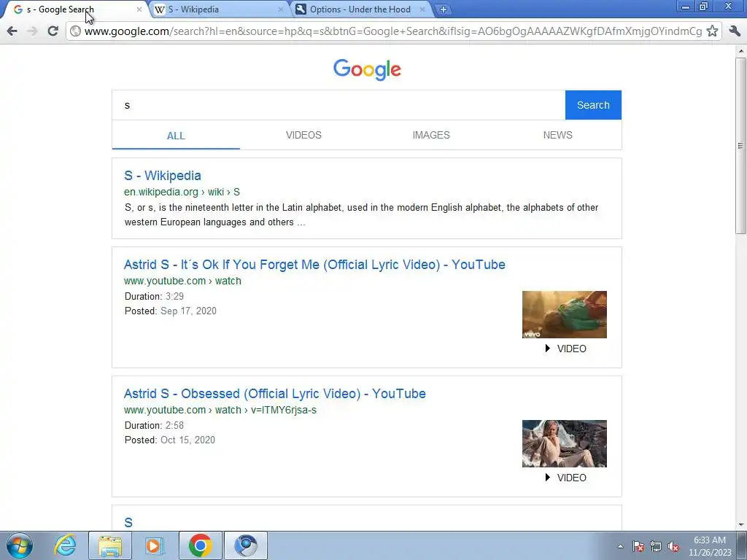Switch to Options - Under the Hood tab

pyautogui.click(x=360, y=9)
